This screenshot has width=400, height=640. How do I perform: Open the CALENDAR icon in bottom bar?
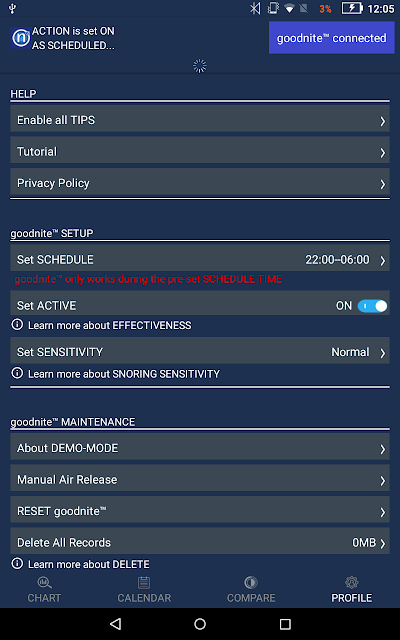pos(144,582)
